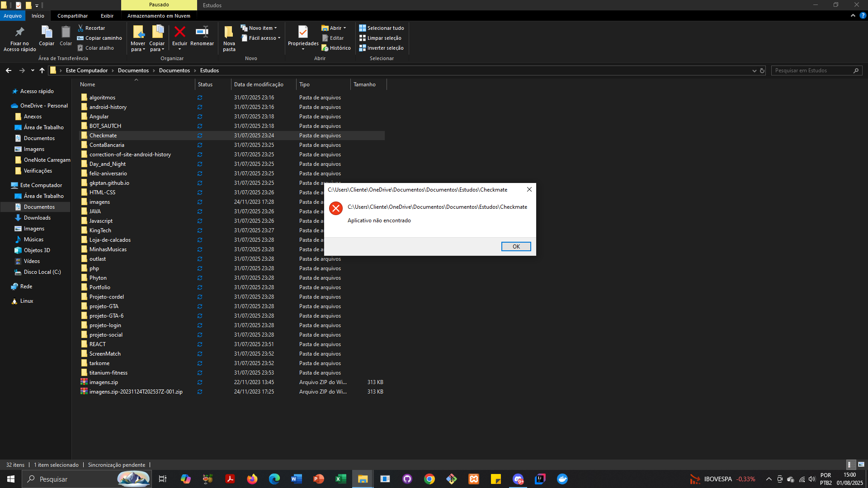The image size is (868, 488).
Task: Navigate back with the left arrow
Action: tap(9, 70)
